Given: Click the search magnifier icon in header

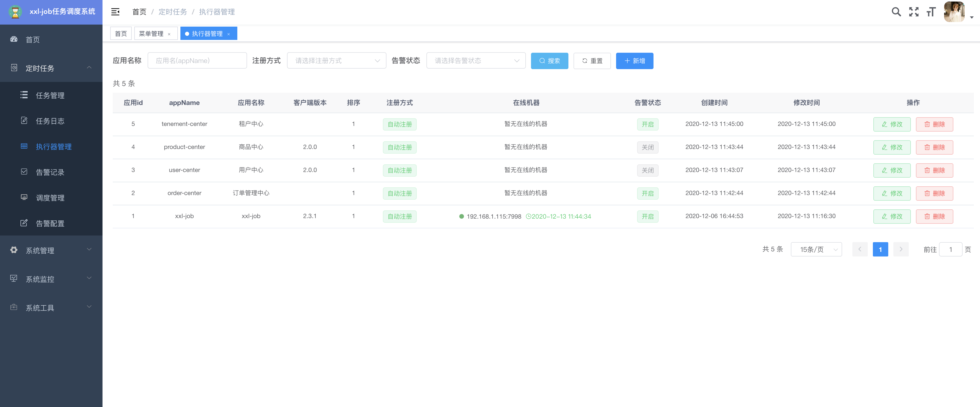Looking at the screenshot, I should (x=896, y=12).
